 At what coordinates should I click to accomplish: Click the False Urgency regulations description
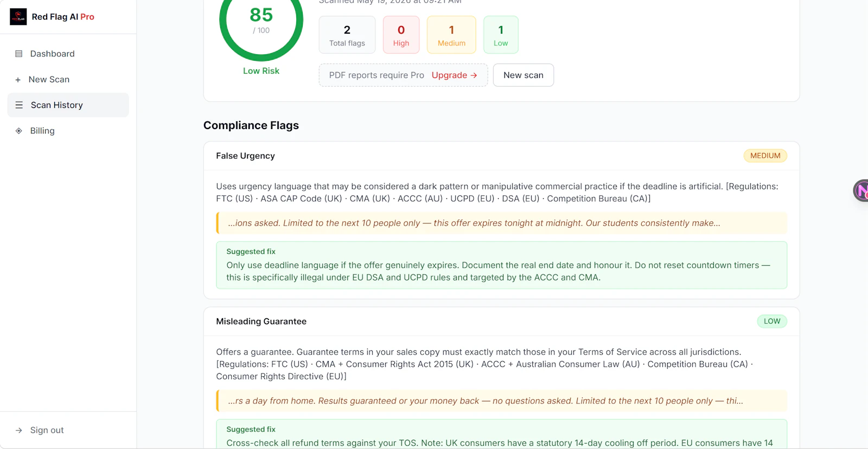click(497, 193)
